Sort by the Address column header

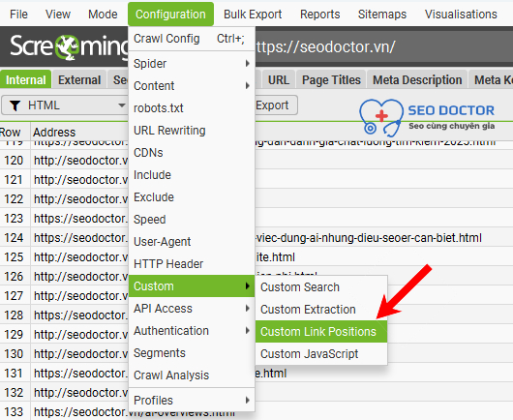[x=54, y=133]
